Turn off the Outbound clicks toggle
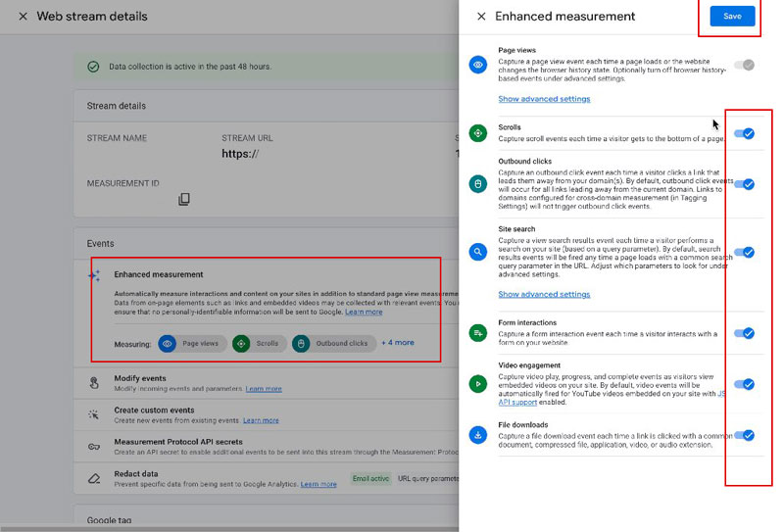 (744, 184)
